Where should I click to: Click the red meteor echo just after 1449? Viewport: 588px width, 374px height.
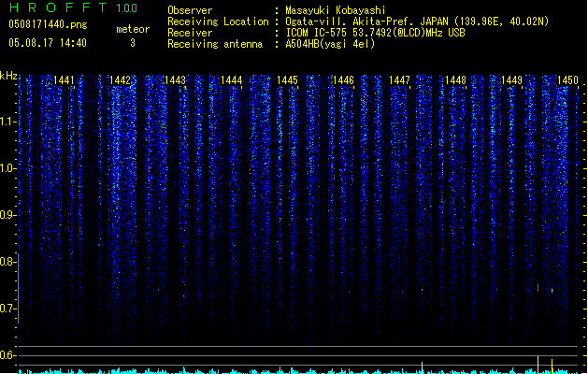(x=538, y=287)
